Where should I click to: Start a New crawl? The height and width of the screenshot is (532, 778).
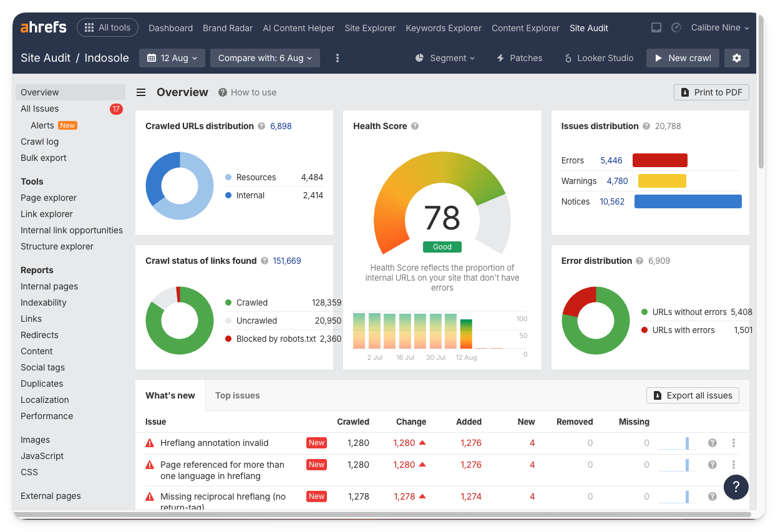(683, 58)
